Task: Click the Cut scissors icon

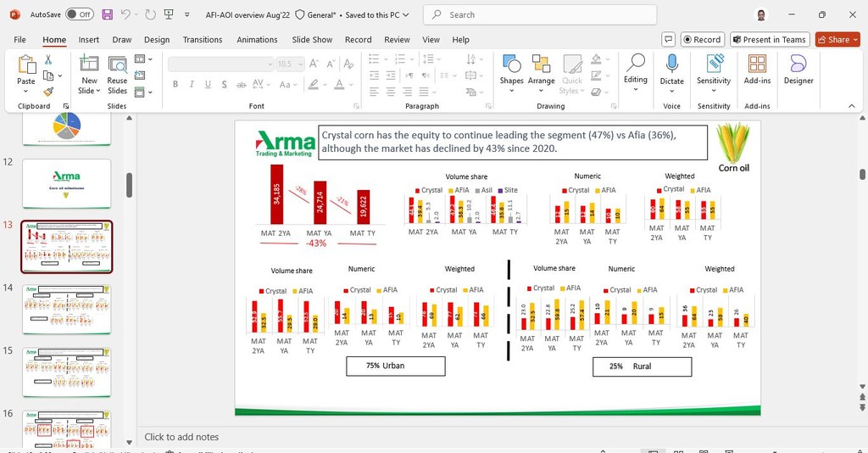Action: click(48, 60)
